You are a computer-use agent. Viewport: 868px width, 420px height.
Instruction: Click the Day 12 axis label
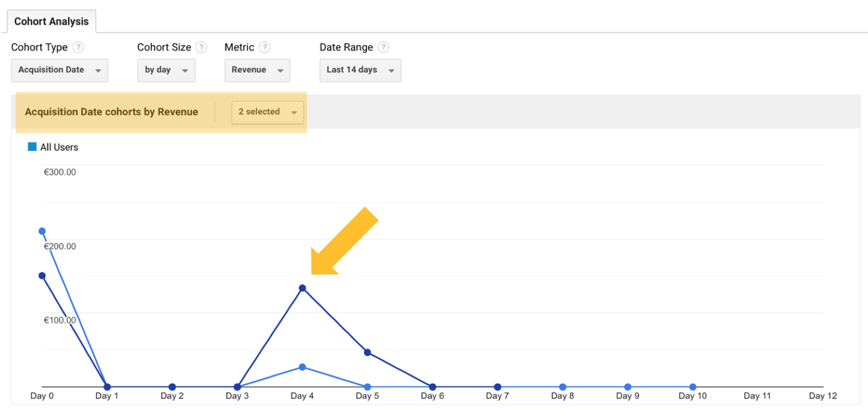823,396
